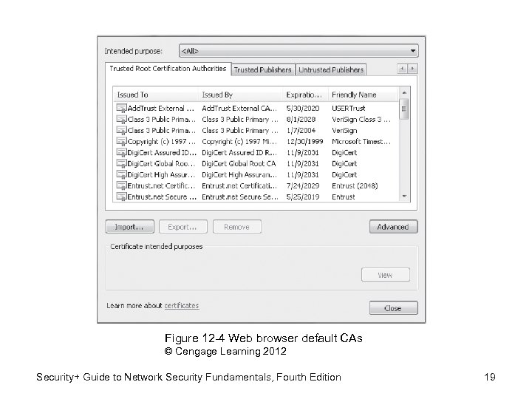
Task: Select the Copyright (c) 1997 row
Action: (x=256, y=141)
